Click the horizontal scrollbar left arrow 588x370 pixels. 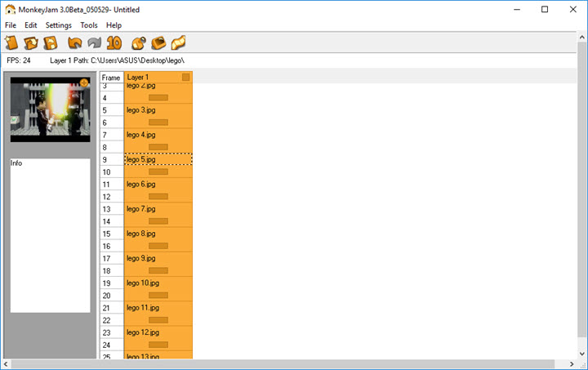pos(6,364)
